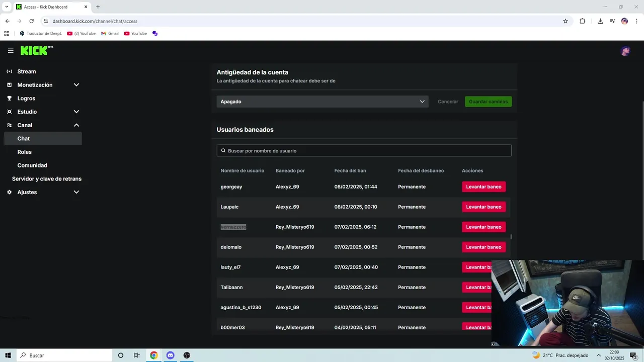Image resolution: width=644 pixels, height=362 pixels.
Task: Click the site info icon in address bar
Action: point(46,21)
